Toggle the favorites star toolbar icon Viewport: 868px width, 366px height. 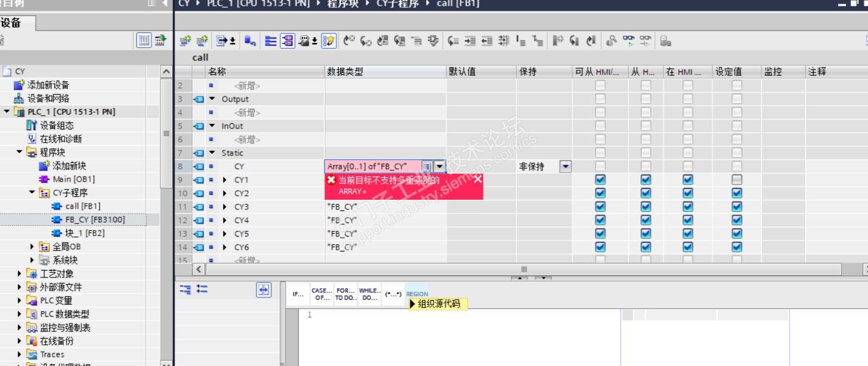[x=328, y=41]
